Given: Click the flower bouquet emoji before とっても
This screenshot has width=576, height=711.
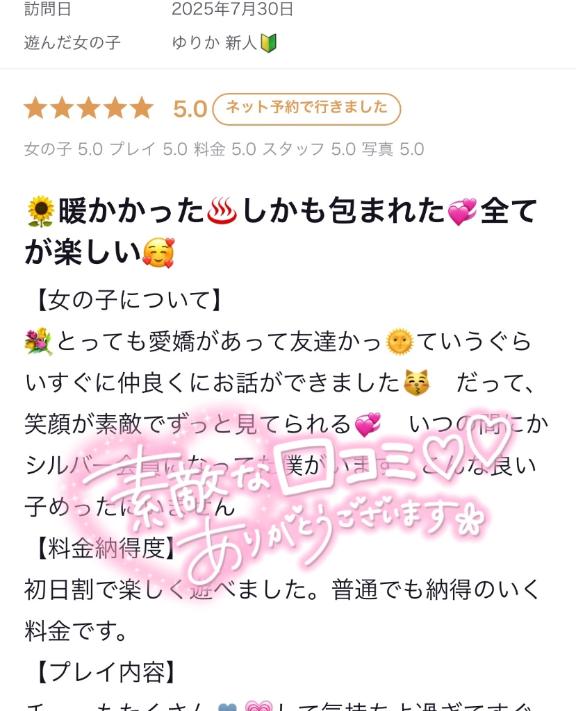Looking at the screenshot, I should click(x=39, y=342).
